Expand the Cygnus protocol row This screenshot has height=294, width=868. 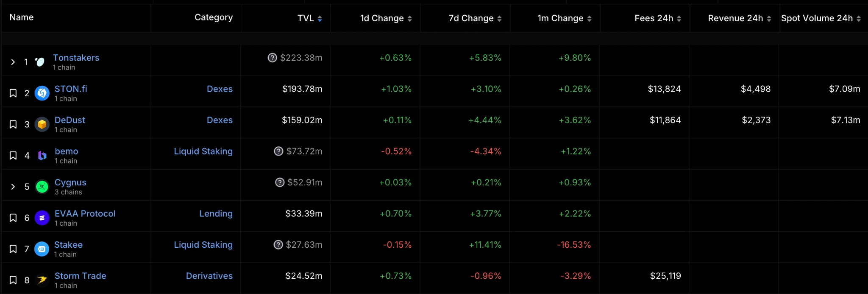(x=13, y=187)
